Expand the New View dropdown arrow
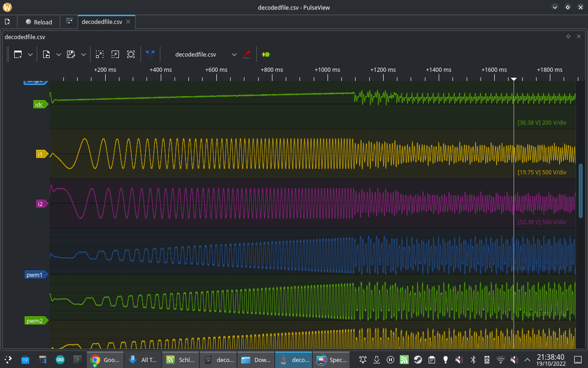Screen dimensions: 588x368 tap(30, 54)
